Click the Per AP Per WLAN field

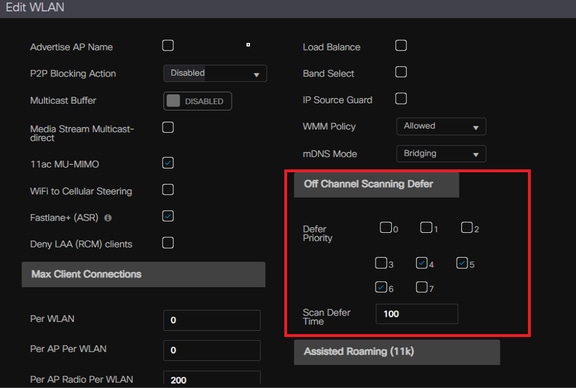212,350
